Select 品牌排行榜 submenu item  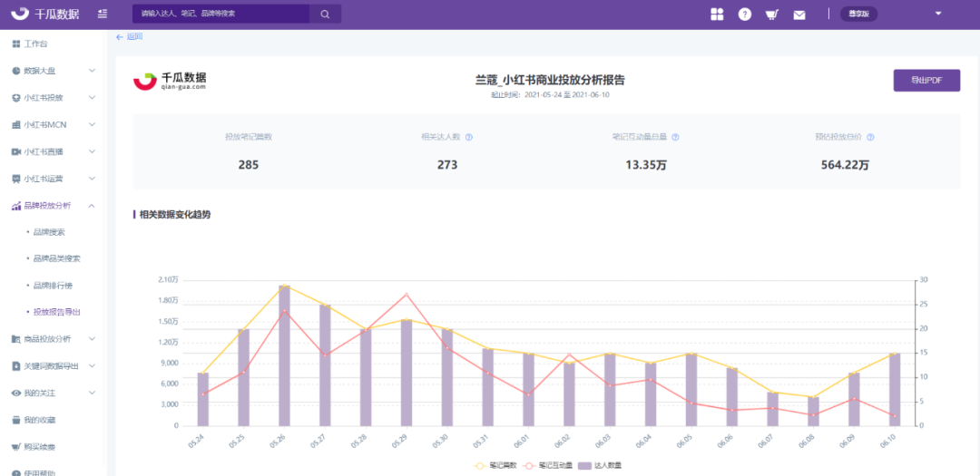coord(57,285)
